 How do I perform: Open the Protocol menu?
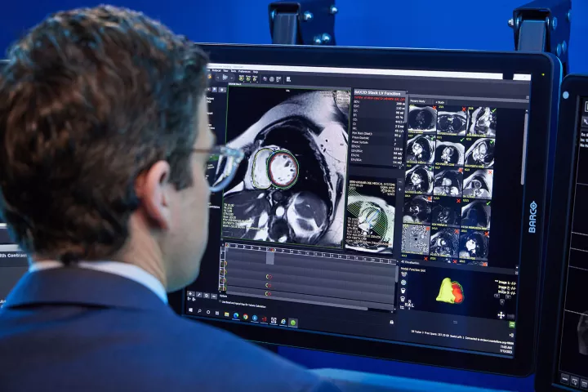click(x=216, y=70)
